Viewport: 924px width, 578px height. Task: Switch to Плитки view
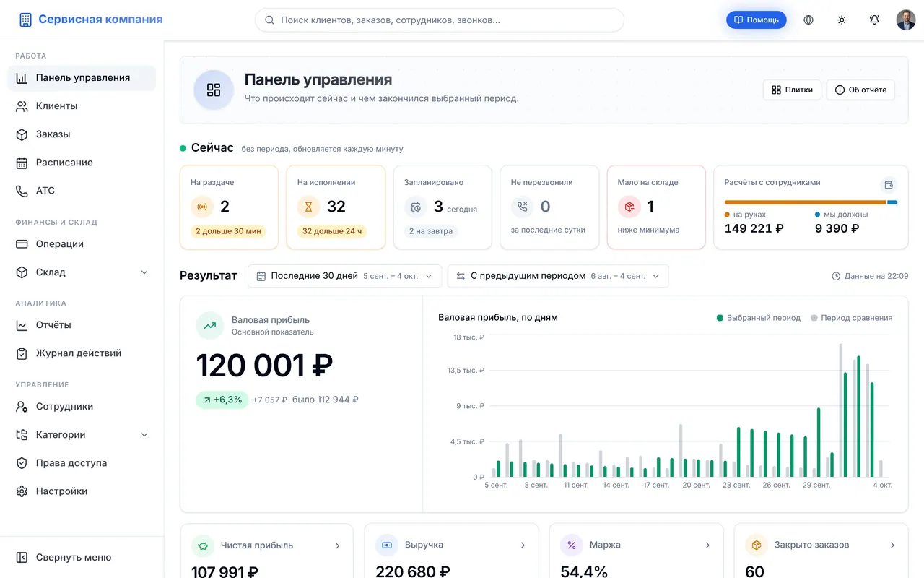[792, 90]
